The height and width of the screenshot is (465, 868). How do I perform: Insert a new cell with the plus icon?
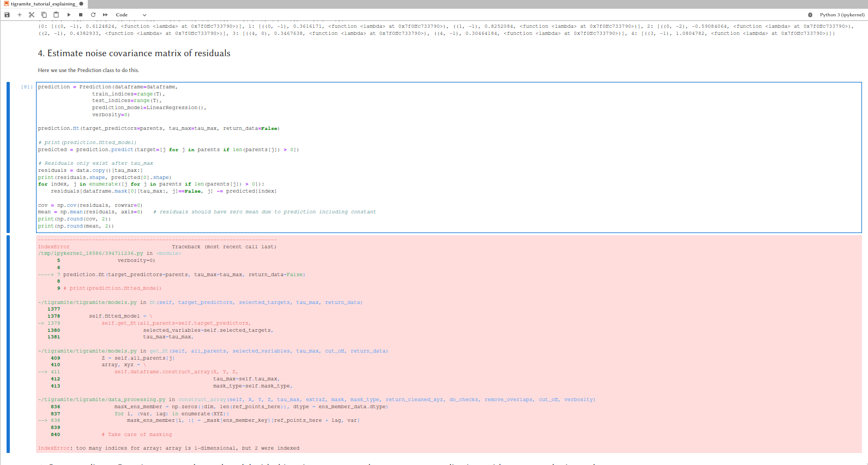(x=20, y=15)
